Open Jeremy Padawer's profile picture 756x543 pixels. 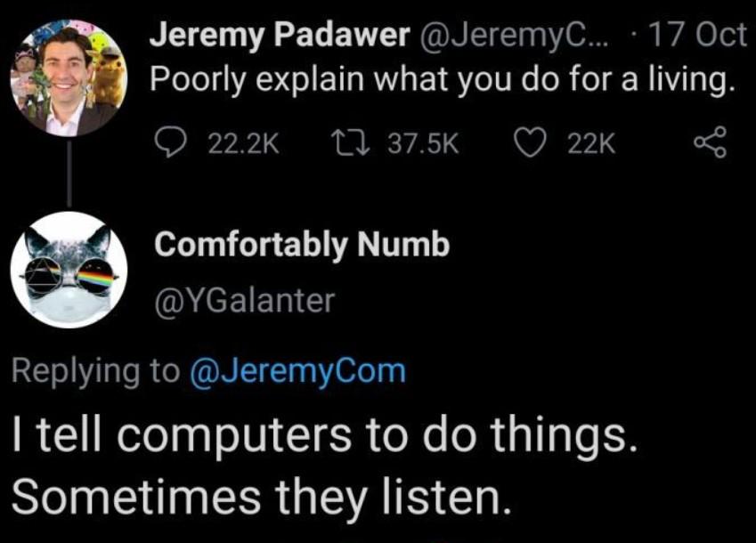[x=69, y=79]
